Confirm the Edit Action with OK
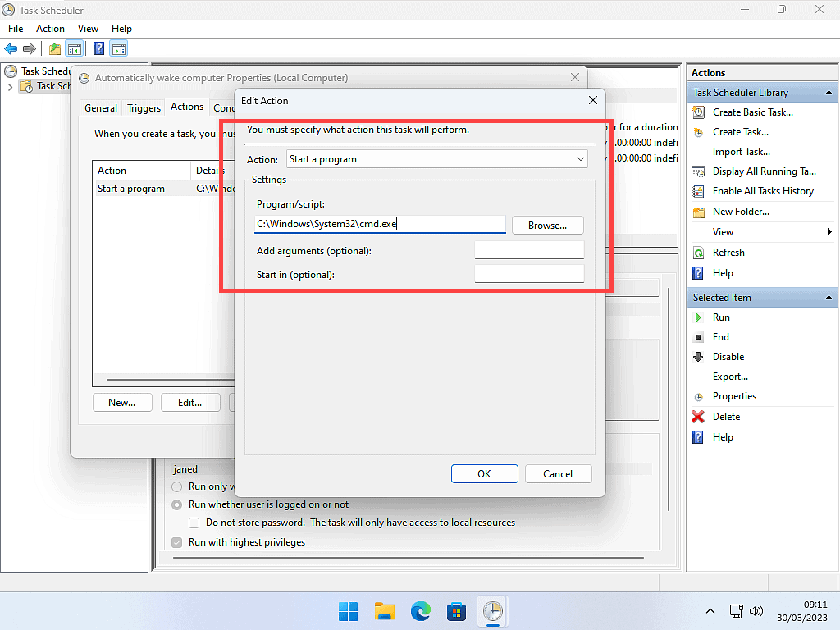 pos(484,473)
